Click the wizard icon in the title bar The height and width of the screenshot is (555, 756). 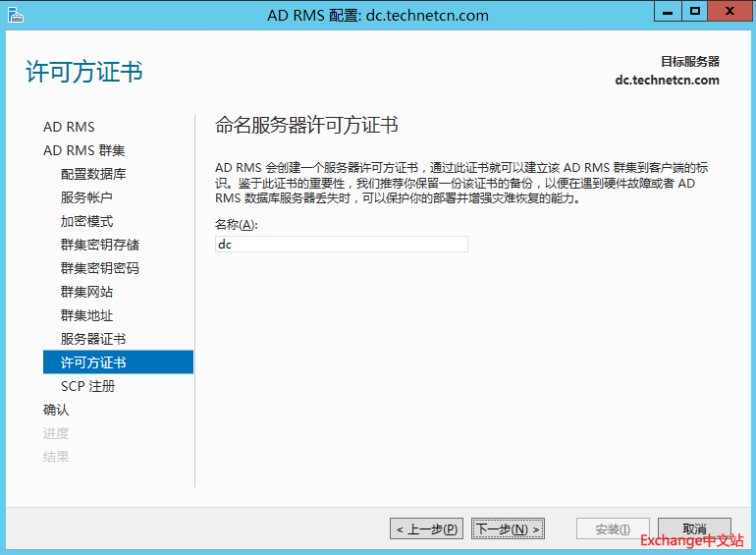pyautogui.click(x=15, y=15)
